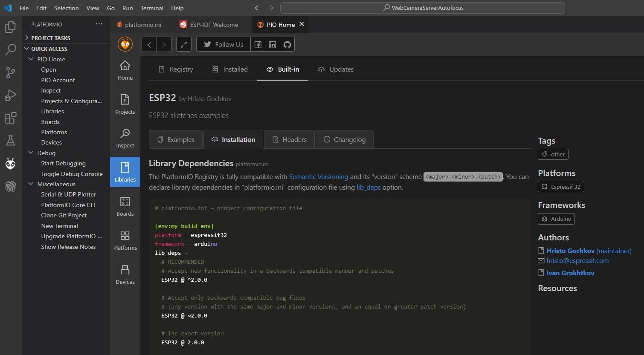Open the Explorer view in activity bar
The width and height of the screenshot is (644, 355).
(10, 27)
